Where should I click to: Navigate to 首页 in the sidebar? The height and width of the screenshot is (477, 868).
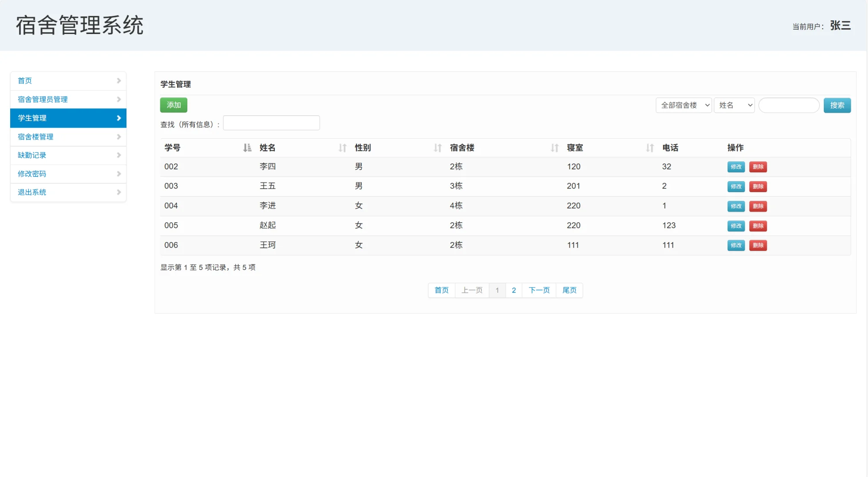pyautogui.click(x=24, y=80)
